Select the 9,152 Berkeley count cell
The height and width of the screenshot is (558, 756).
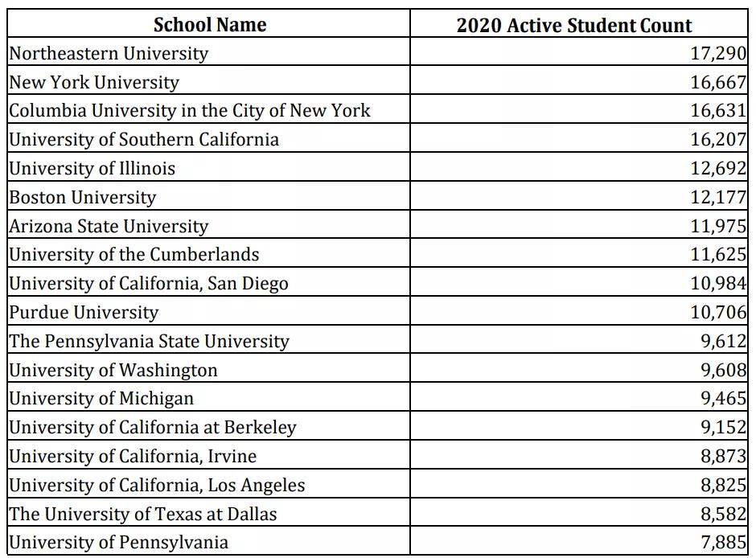[x=723, y=427]
